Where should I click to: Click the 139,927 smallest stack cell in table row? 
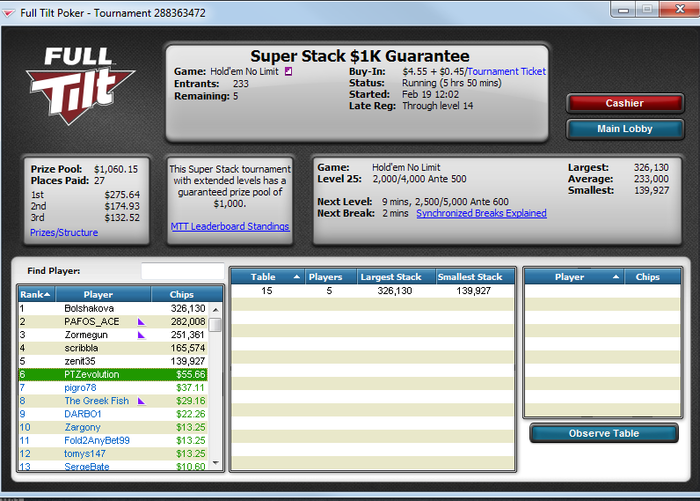[473, 291]
